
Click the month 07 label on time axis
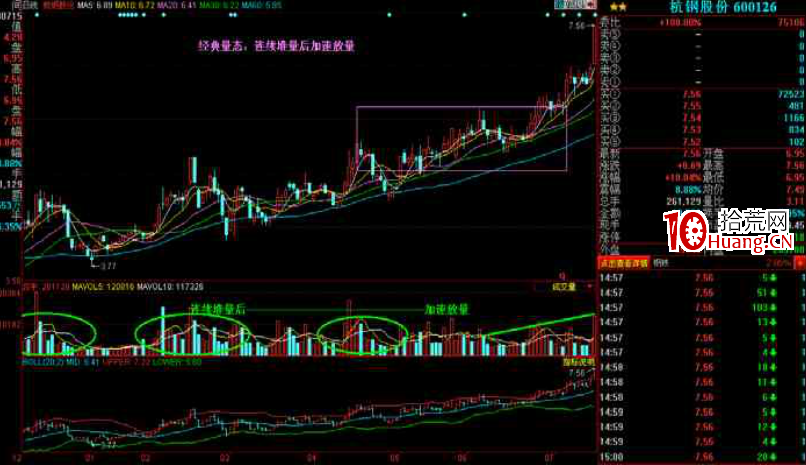(x=549, y=457)
